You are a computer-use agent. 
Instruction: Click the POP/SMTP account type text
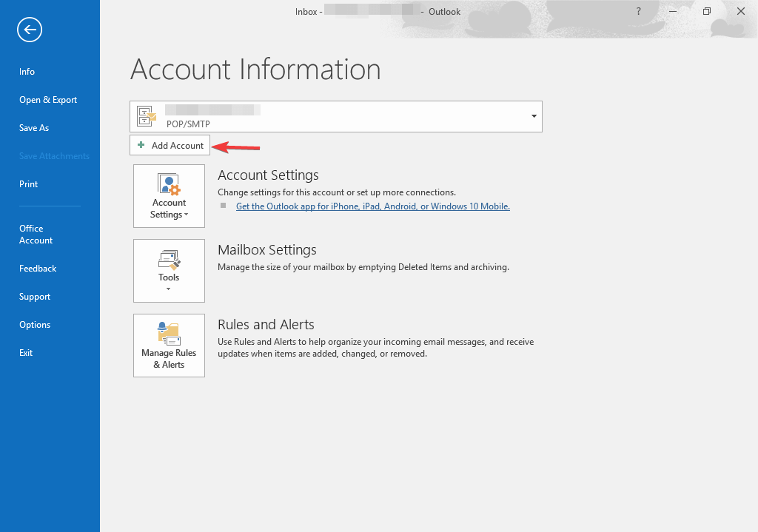[188, 124]
